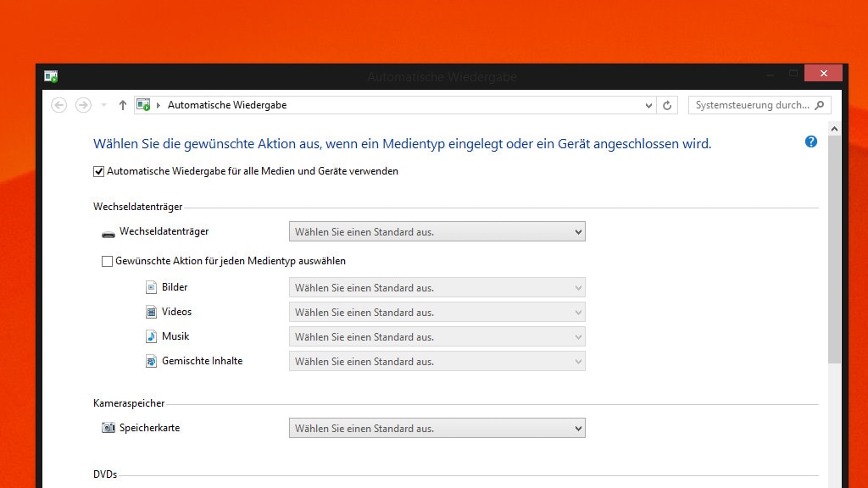
Task: Go back with the back arrow
Action: (x=59, y=105)
